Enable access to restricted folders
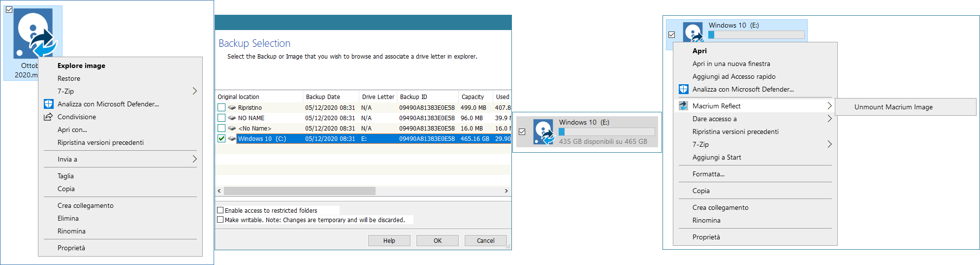Screen dimensions: 980x265 [x=221, y=210]
